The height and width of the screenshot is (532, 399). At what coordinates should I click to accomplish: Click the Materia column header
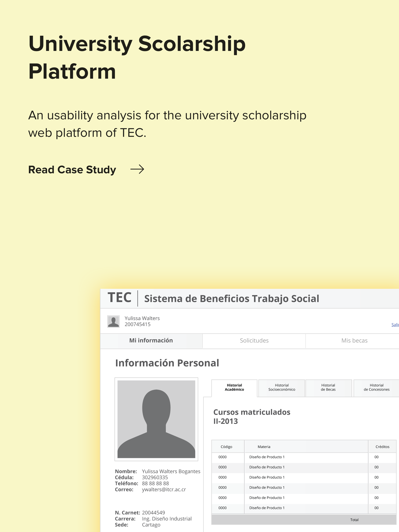(x=264, y=447)
